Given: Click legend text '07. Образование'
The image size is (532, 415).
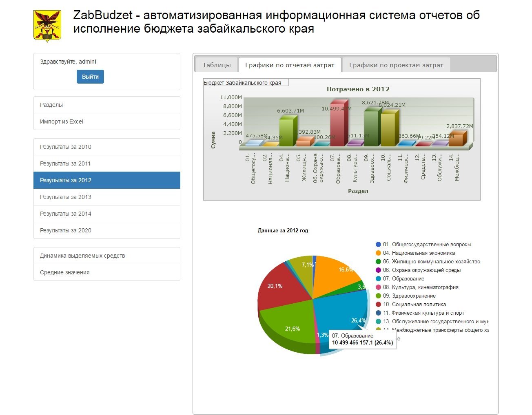Looking at the screenshot, I should 403,279.
